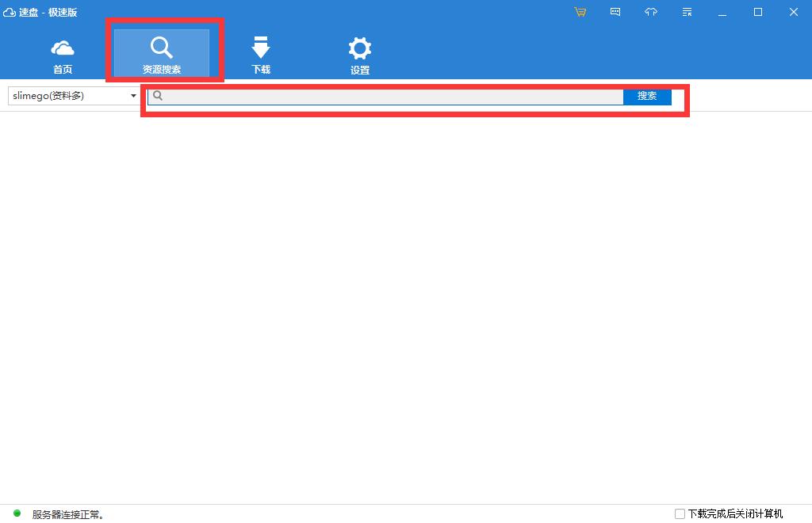This screenshot has width=812, height=523.
Task: Open the main menu list icon
Action: (x=687, y=12)
